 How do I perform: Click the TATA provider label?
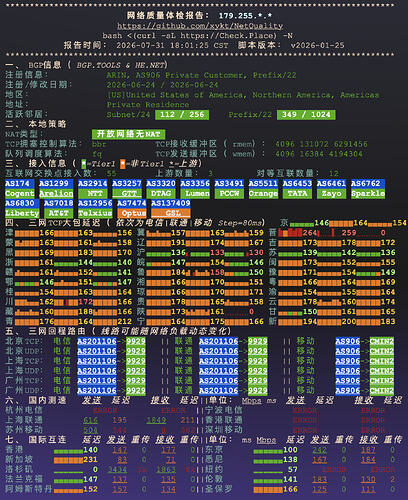coord(297,194)
